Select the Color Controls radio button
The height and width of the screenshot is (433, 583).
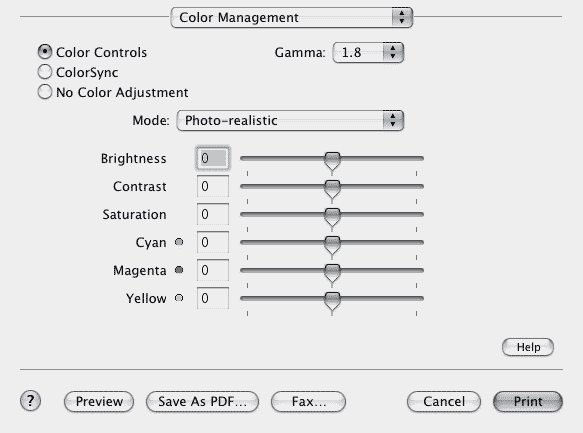tap(45, 52)
